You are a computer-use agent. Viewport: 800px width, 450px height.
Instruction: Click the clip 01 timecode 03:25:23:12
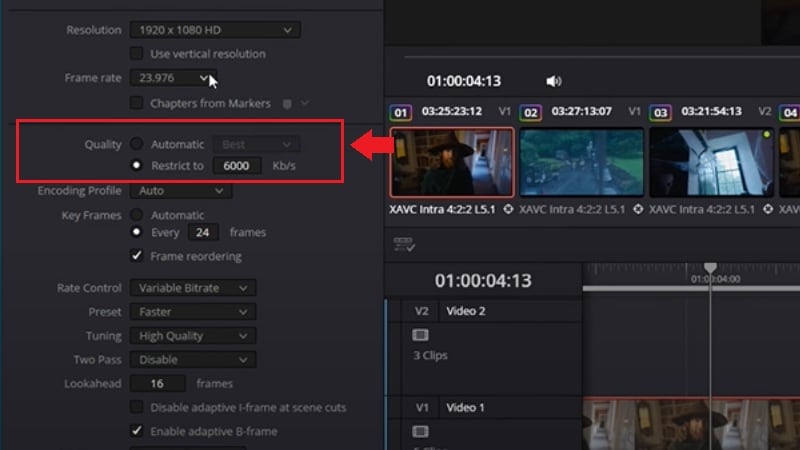pyautogui.click(x=452, y=111)
